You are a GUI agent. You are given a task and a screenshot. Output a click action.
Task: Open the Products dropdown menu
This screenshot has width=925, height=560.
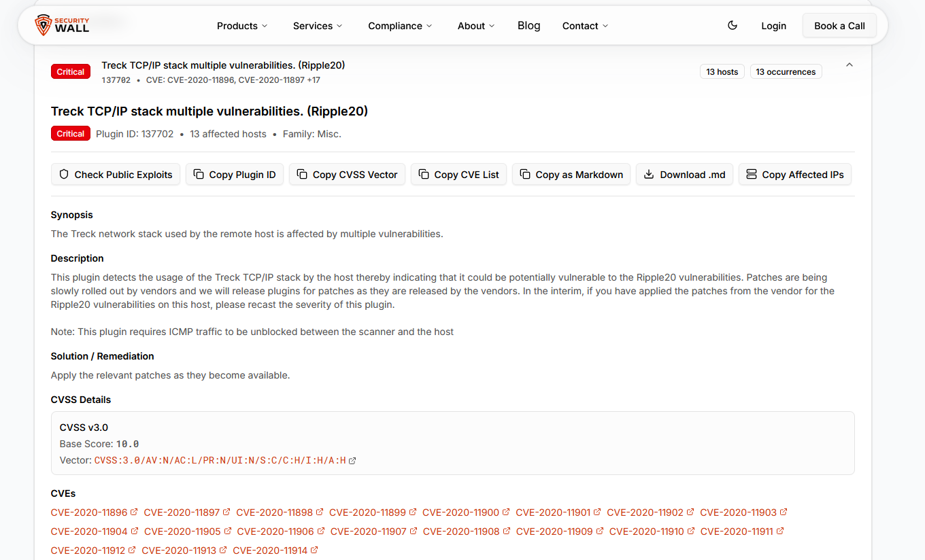point(242,26)
